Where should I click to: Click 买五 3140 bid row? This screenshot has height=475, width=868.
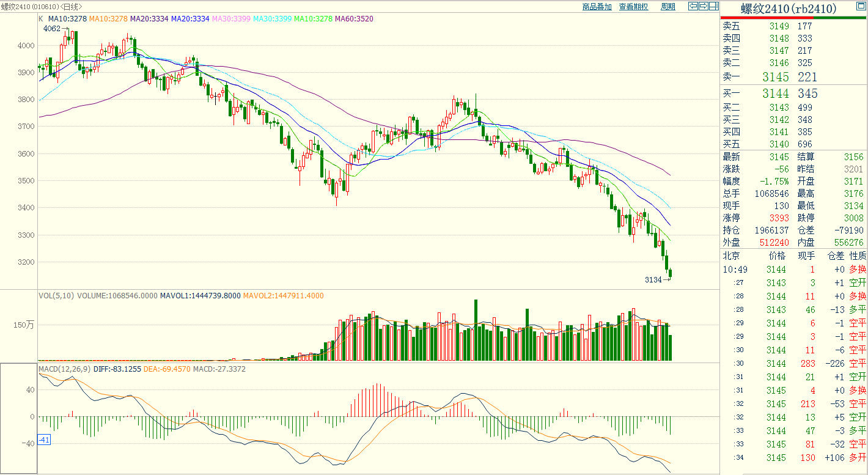click(x=794, y=144)
